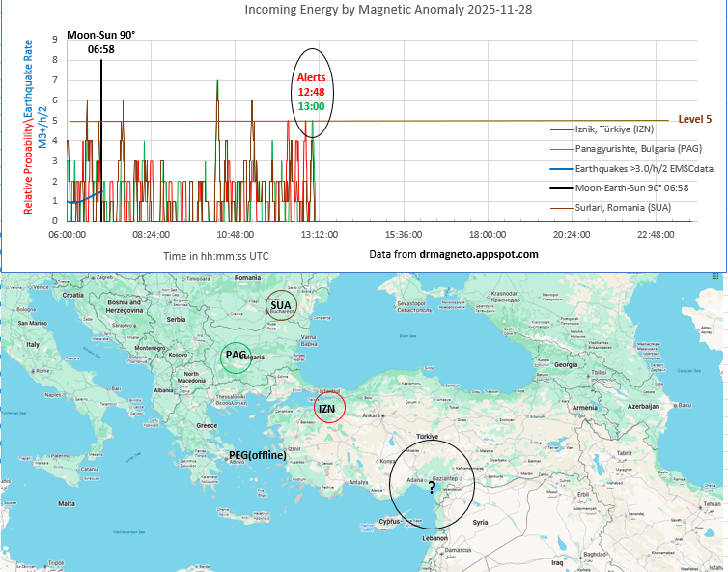This screenshot has width=728, height=572.
Task: Select the red 'Alerts' annotation text
Action: (311, 77)
